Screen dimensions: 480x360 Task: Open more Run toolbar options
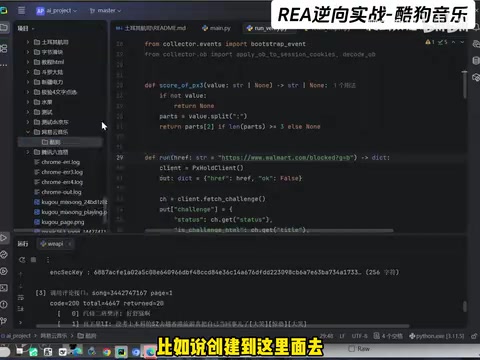tap(48, 260)
